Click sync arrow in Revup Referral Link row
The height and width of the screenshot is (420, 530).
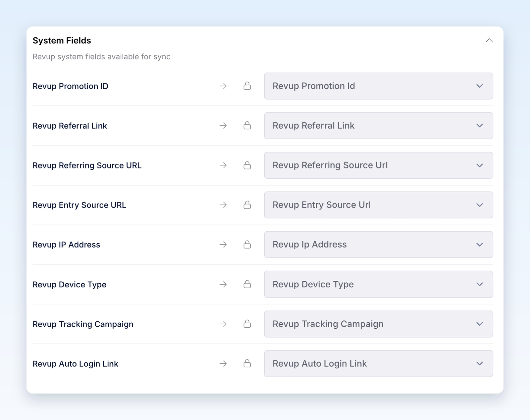[x=223, y=125]
